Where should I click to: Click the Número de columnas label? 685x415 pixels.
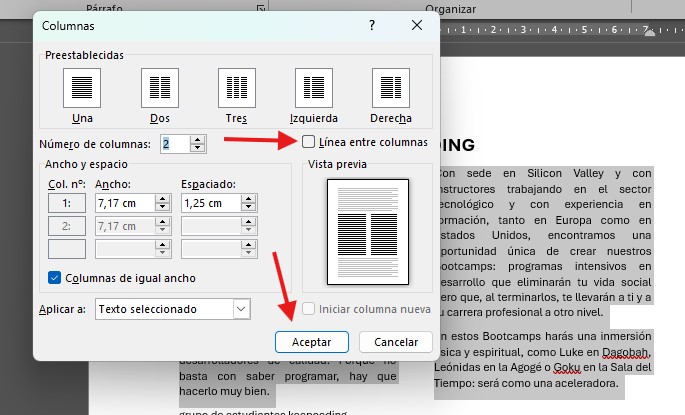[95, 144]
